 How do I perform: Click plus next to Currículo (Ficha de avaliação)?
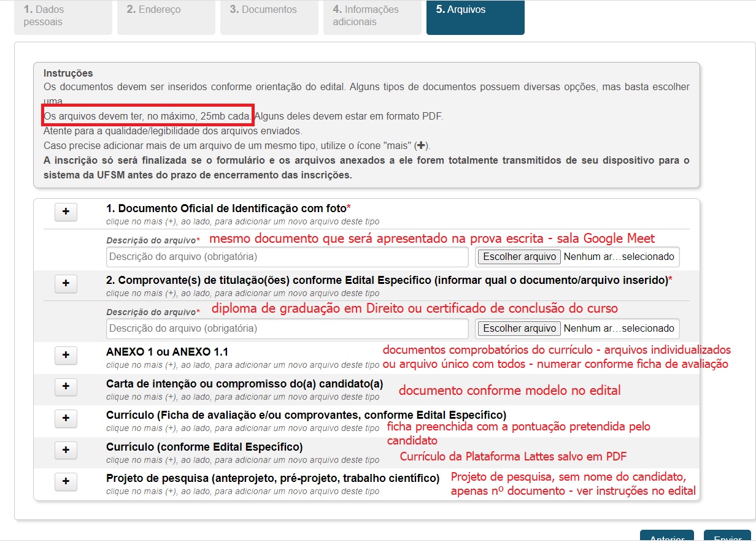66,418
